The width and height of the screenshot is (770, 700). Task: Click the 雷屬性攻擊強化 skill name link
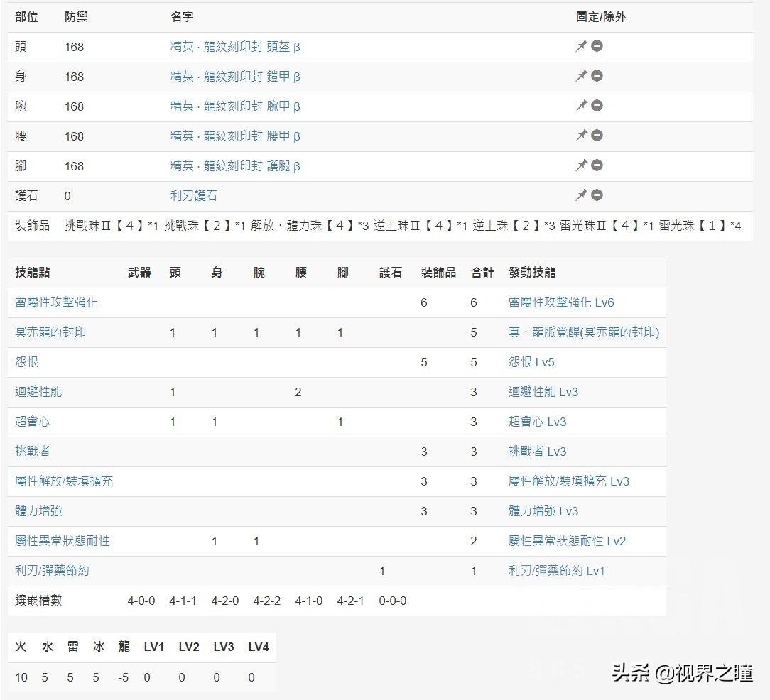pos(56,302)
